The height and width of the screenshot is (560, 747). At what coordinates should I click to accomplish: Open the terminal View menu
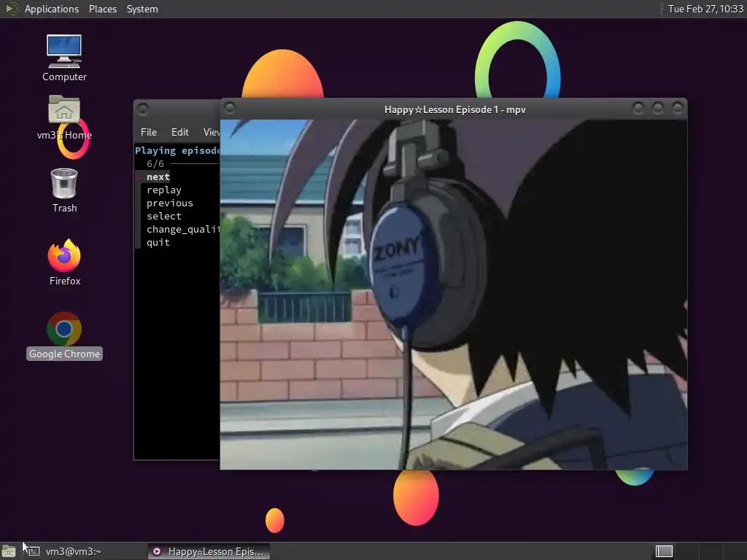click(211, 132)
